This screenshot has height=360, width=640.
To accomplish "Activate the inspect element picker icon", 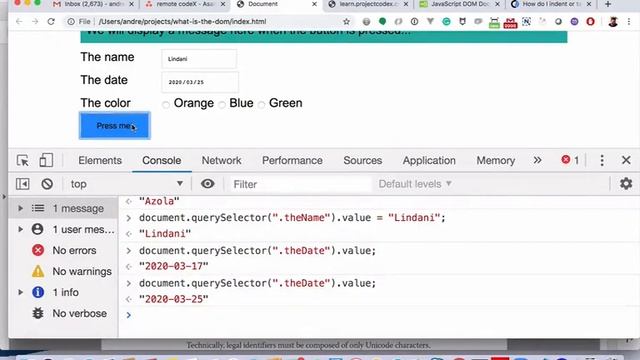I will 23,160.
